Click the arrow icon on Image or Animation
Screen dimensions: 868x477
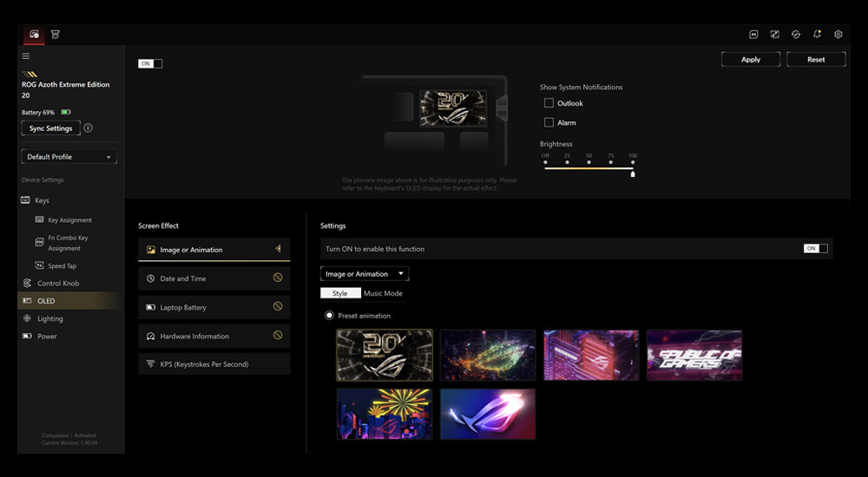point(278,249)
